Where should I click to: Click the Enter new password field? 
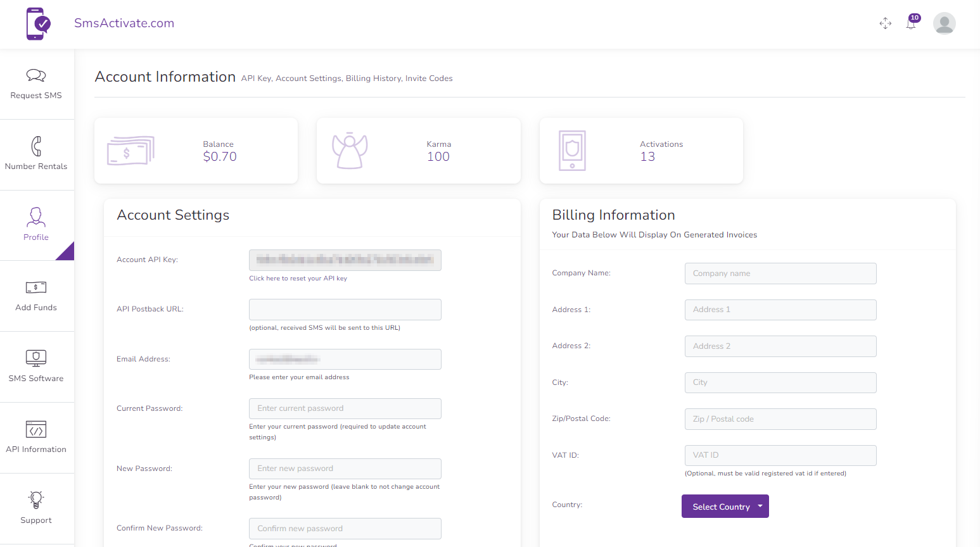click(x=345, y=468)
